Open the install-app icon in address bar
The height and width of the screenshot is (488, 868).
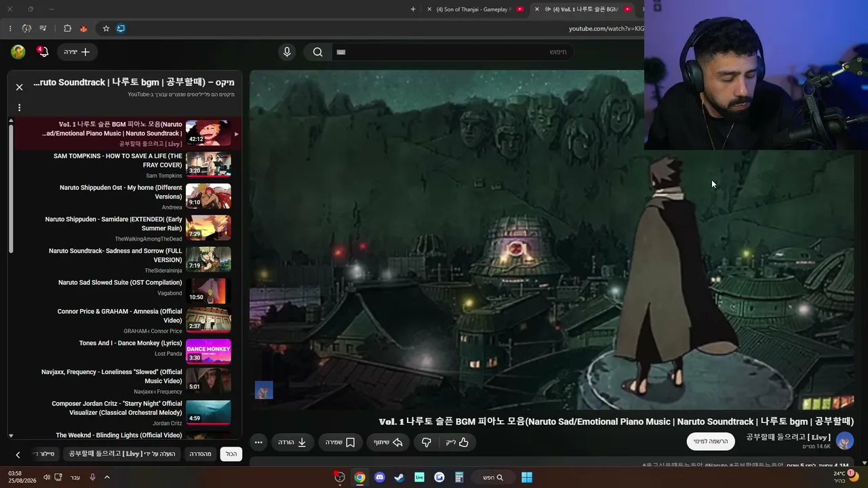[x=121, y=28]
